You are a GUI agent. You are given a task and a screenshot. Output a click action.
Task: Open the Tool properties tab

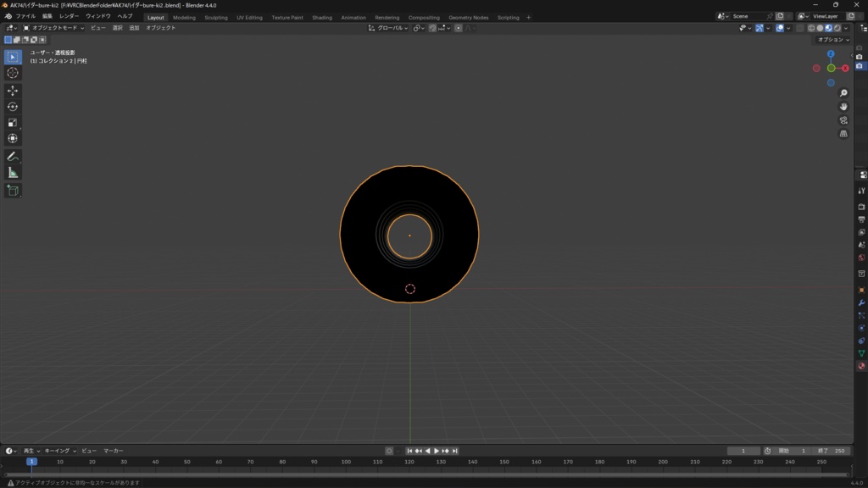click(861, 191)
